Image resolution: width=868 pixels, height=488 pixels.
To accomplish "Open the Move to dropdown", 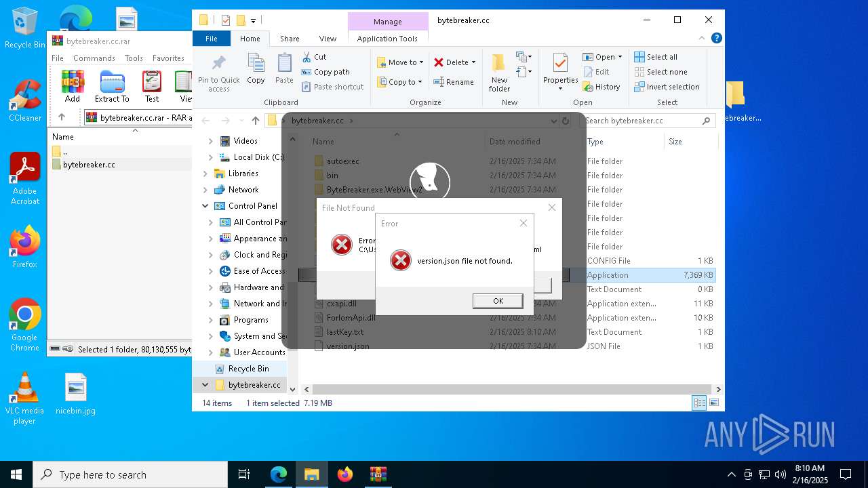I will (401, 62).
